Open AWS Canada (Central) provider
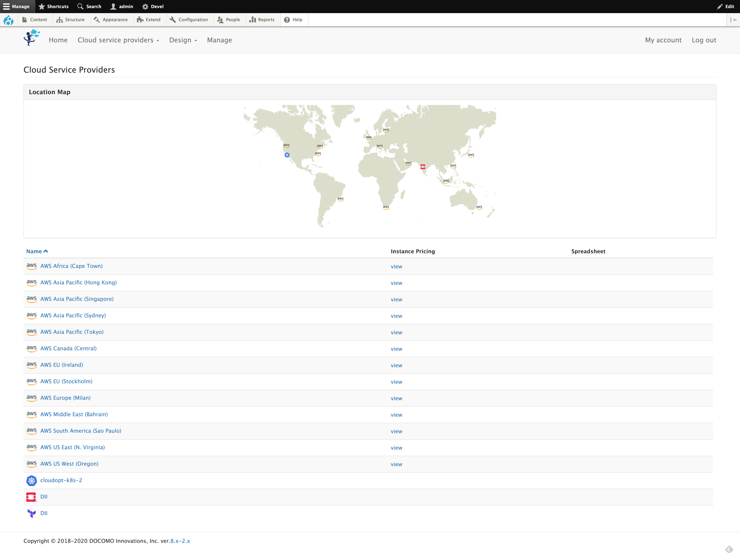The height and width of the screenshot is (560, 740). (68, 348)
